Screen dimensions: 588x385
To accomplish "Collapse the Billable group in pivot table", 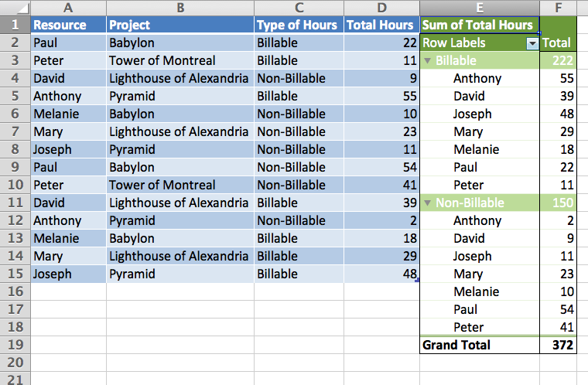I will click(427, 61).
